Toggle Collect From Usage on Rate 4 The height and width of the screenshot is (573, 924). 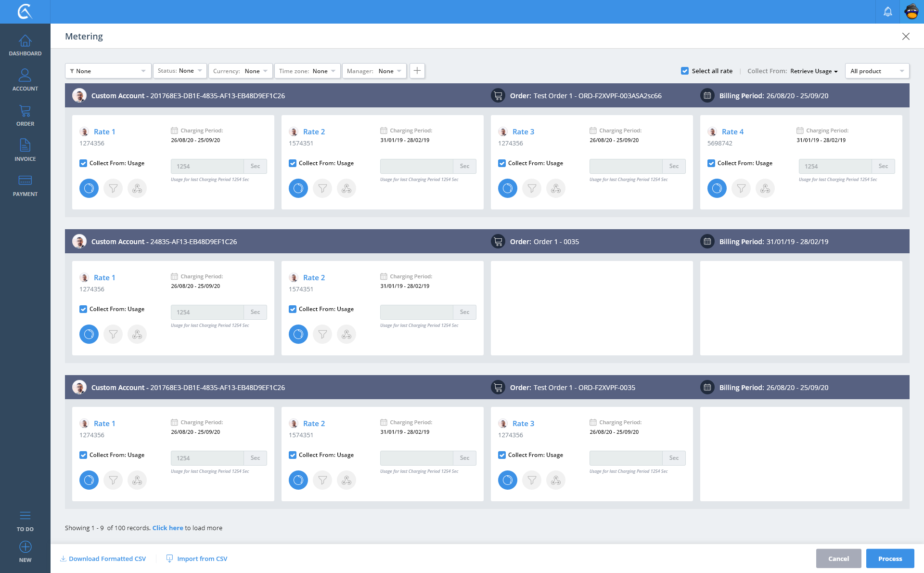tap(711, 163)
